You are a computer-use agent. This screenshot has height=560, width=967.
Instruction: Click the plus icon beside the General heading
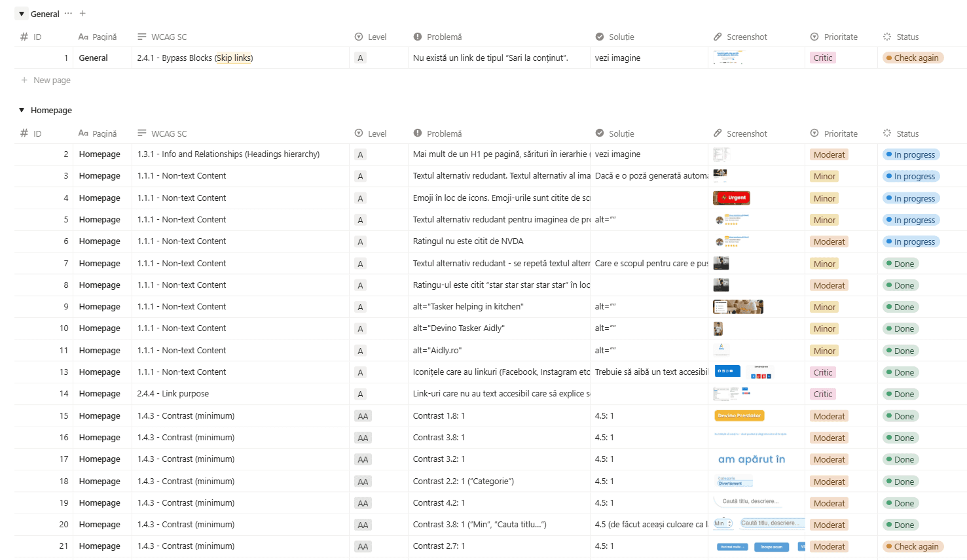point(82,13)
